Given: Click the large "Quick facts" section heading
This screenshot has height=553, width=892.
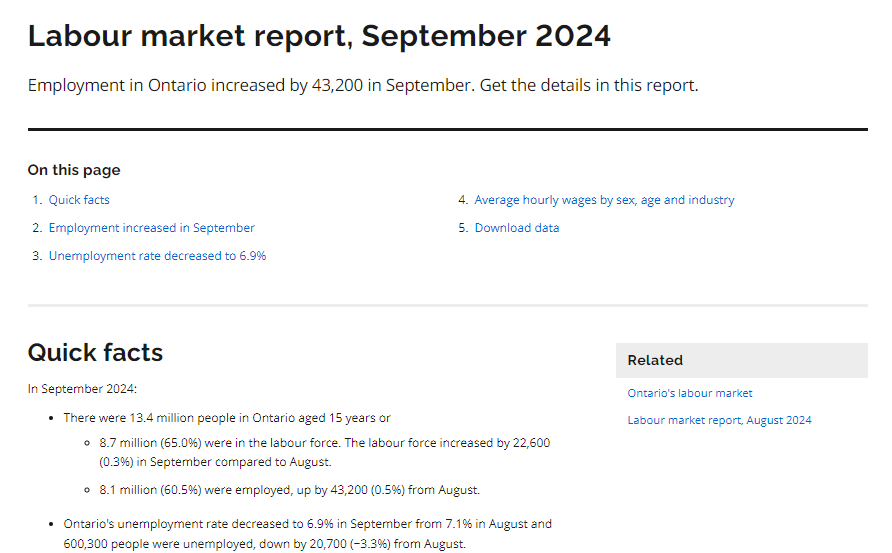Looking at the screenshot, I should pyautogui.click(x=95, y=352).
